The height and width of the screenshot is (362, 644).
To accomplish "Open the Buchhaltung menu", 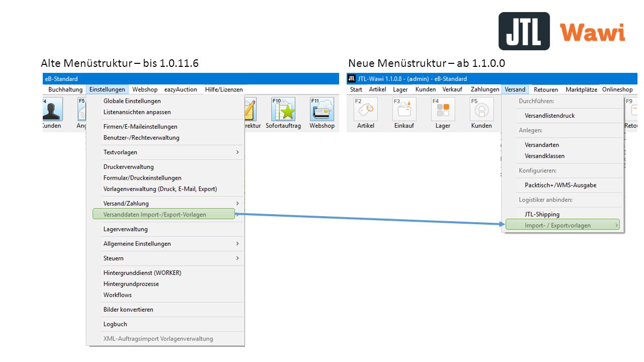I will click(65, 89).
